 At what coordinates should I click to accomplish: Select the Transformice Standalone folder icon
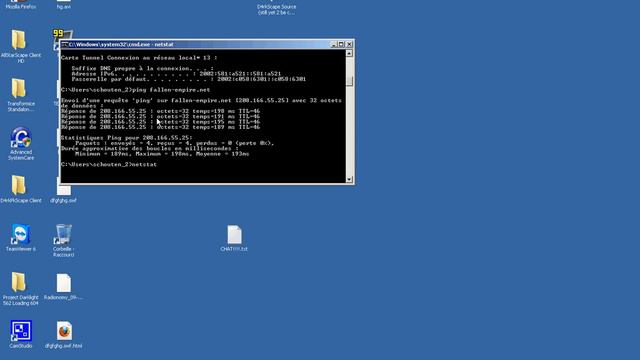pos(19,88)
